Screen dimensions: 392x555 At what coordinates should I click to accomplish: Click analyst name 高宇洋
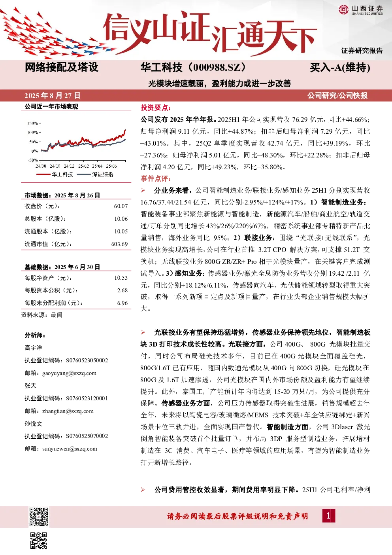(33, 348)
